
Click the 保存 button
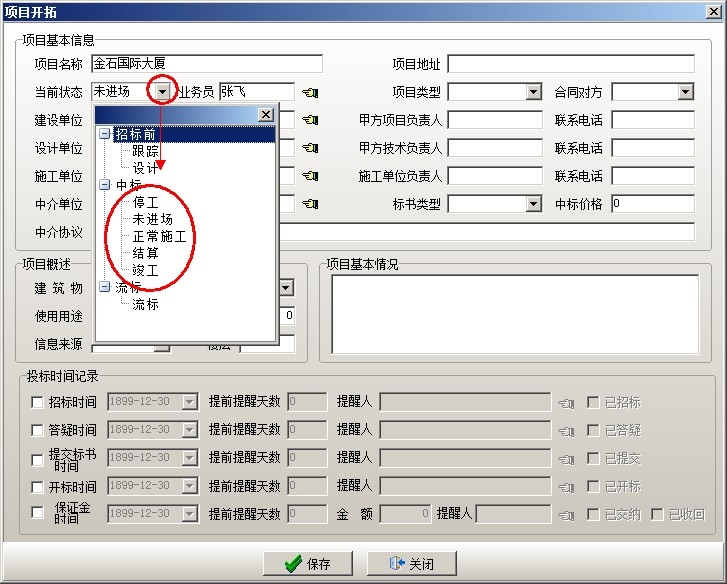308,563
